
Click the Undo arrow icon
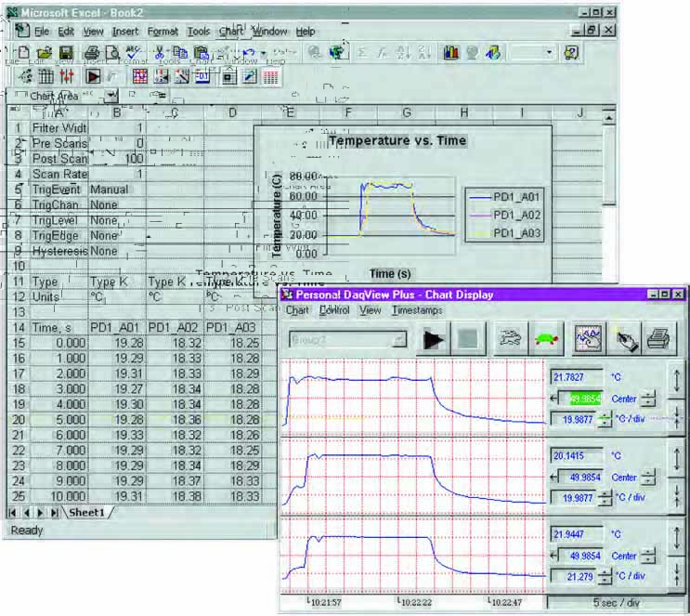(249, 53)
